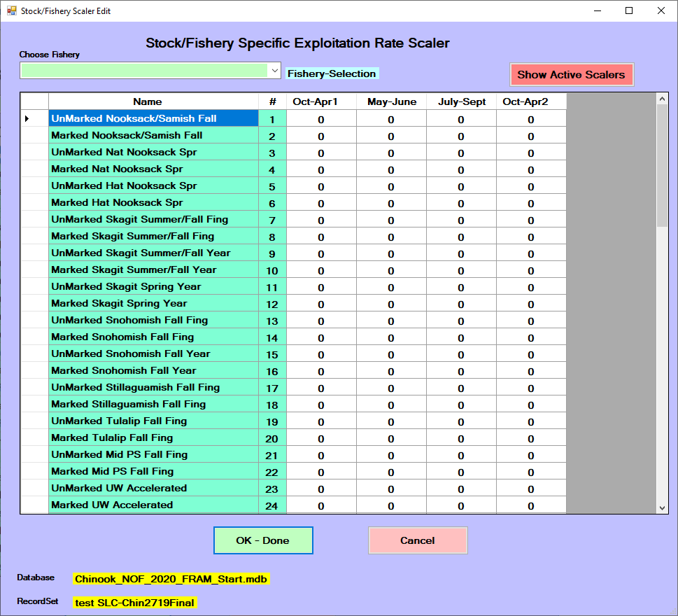Click the Name column header
Viewport: 678px width, 616px height.
pyautogui.click(x=153, y=101)
